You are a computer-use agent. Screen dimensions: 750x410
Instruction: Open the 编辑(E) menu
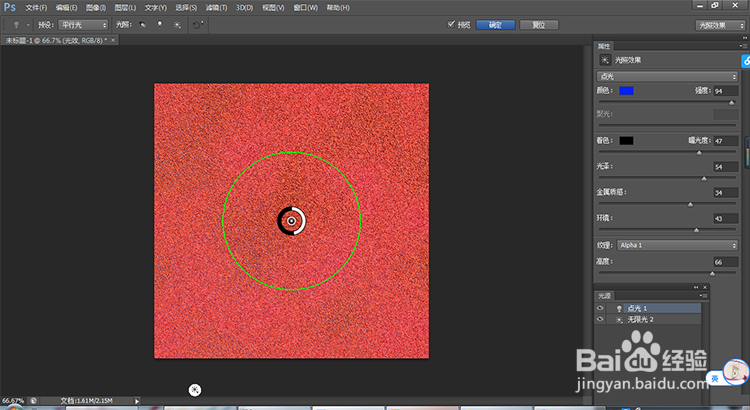pyautogui.click(x=66, y=8)
